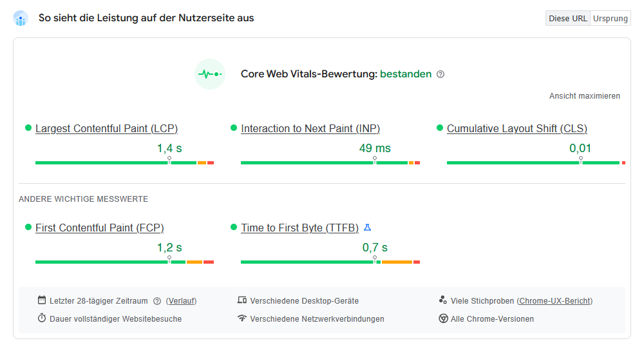Click the Core Web Vitals pulse icon
644x352 pixels.
coord(210,74)
